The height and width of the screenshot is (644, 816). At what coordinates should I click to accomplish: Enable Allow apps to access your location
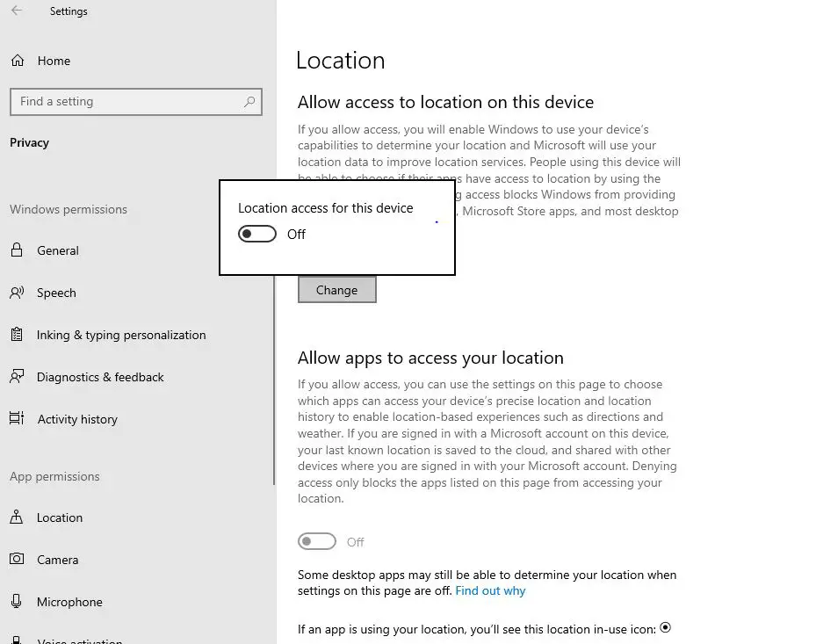(317, 541)
